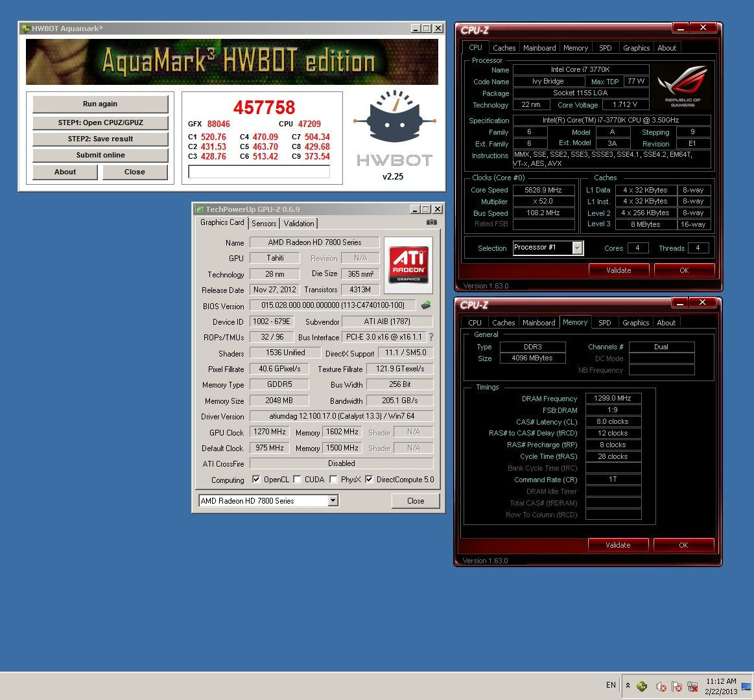The image size is (754, 700).
Task: Minimize the top CPU-Z window
Action: (x=681, y=28)
